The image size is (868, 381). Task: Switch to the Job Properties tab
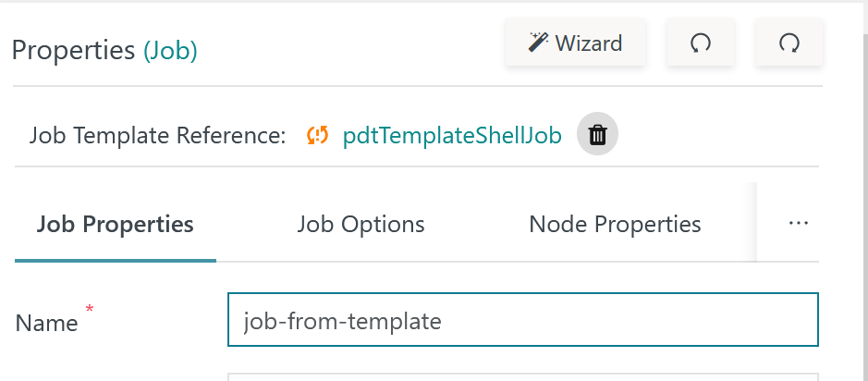point(116,225)
